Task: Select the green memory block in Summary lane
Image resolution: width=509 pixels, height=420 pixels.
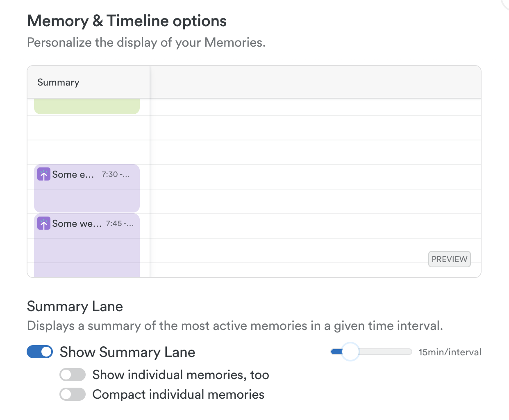Action: pyautogui.click(x=87, y=106)
